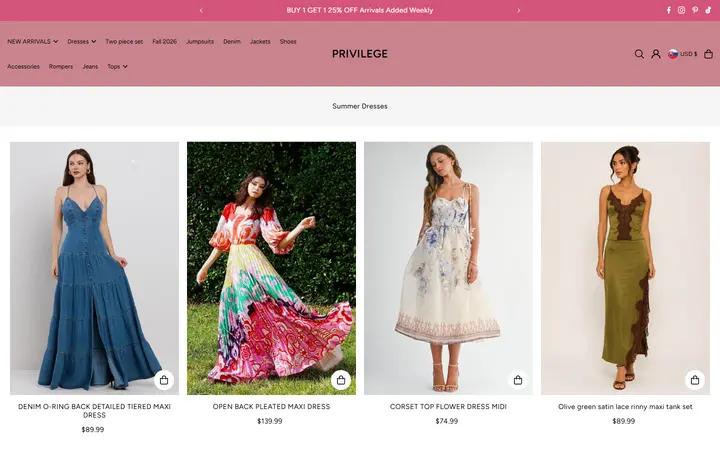Expand the Dresses menu
Viewport: 720px width, 450px height.
coord(82,41)
